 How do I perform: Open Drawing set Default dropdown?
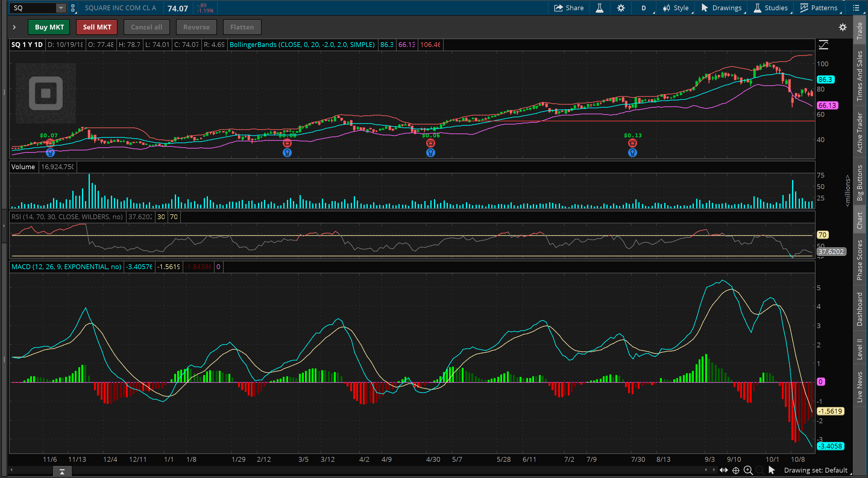[x=816, y=470]
